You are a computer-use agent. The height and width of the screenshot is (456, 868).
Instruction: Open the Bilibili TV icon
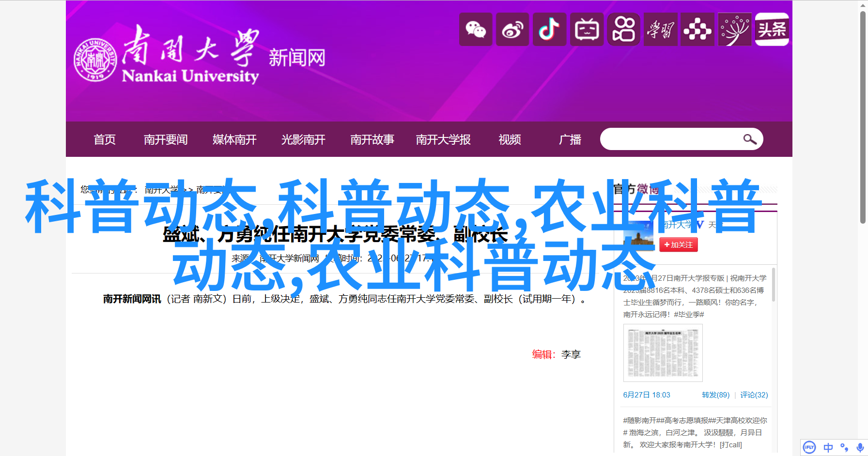click(587, 30)
